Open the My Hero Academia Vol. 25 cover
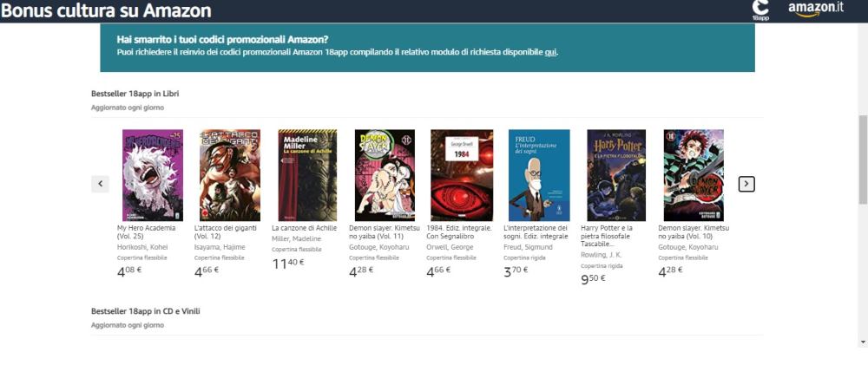The image size is (868, 365). coord(152,175)
